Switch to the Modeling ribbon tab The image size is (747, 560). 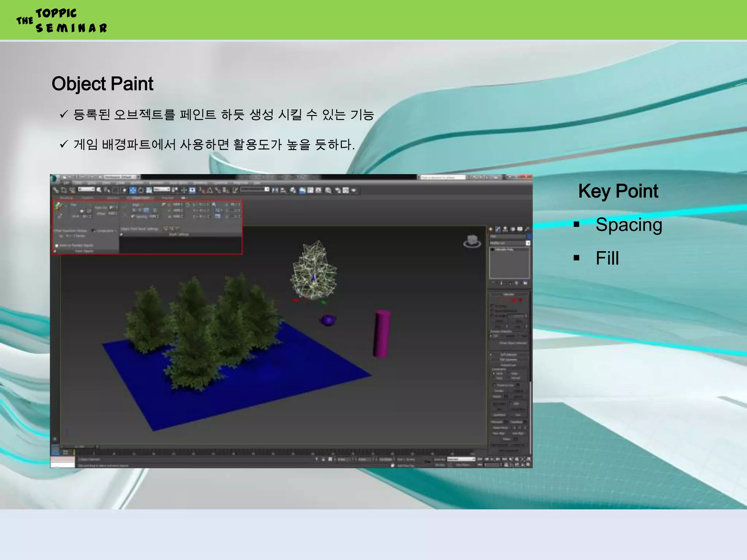tap(66, 198)
